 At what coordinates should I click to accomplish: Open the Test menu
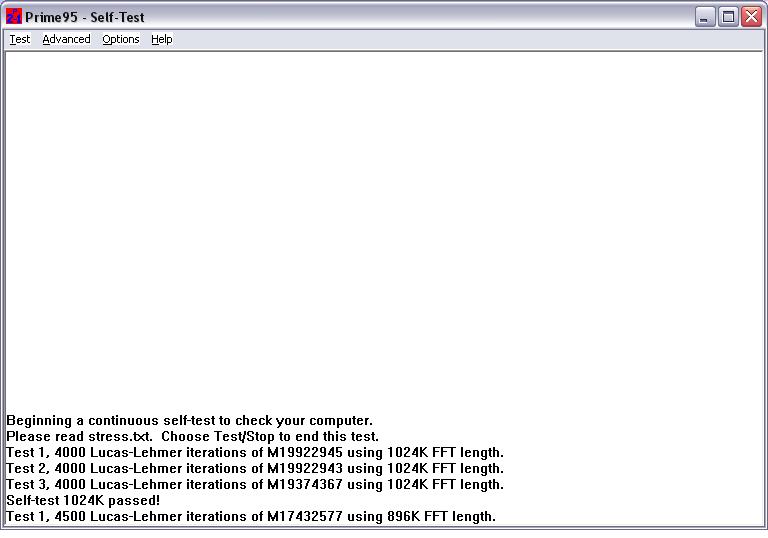click(x=20, y=39)
